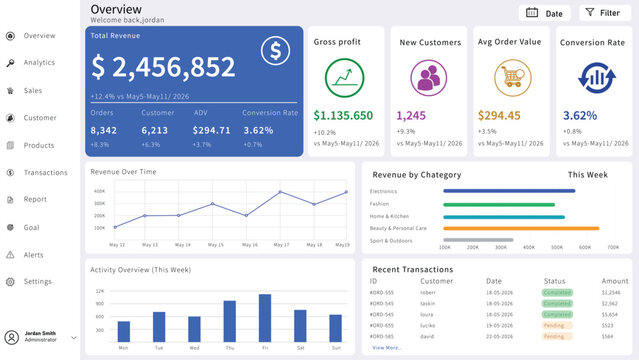Select the Sales basket icon in sidebar

[10, 91]
